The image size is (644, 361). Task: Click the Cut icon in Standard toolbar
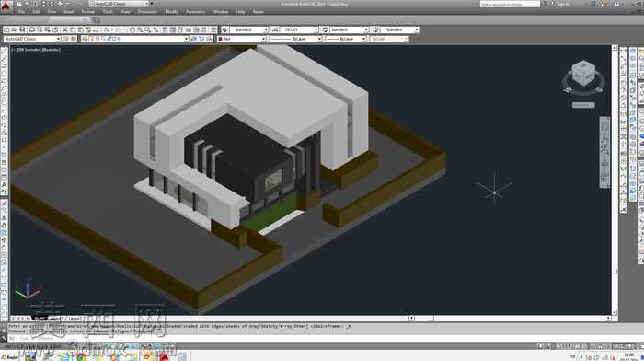tap(64, 29)
